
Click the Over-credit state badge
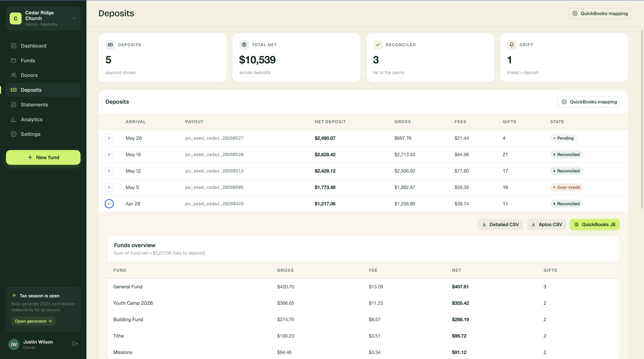pos(566,188)
